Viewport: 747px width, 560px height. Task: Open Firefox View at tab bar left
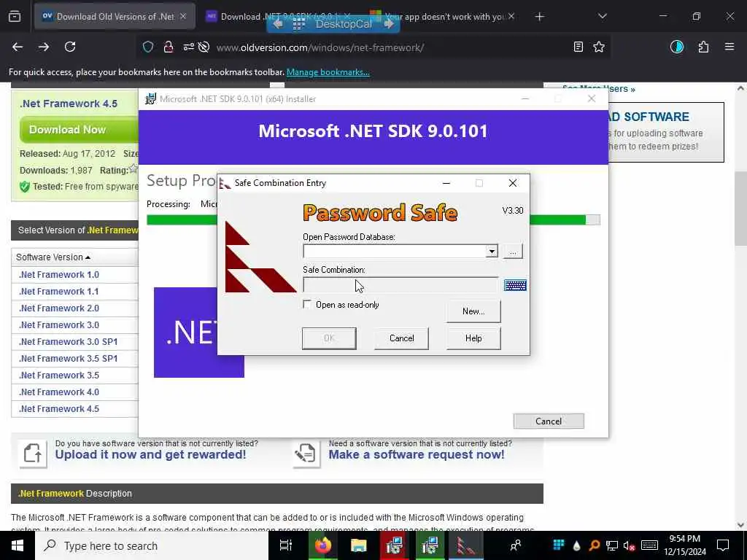click(x=15, y=17)
